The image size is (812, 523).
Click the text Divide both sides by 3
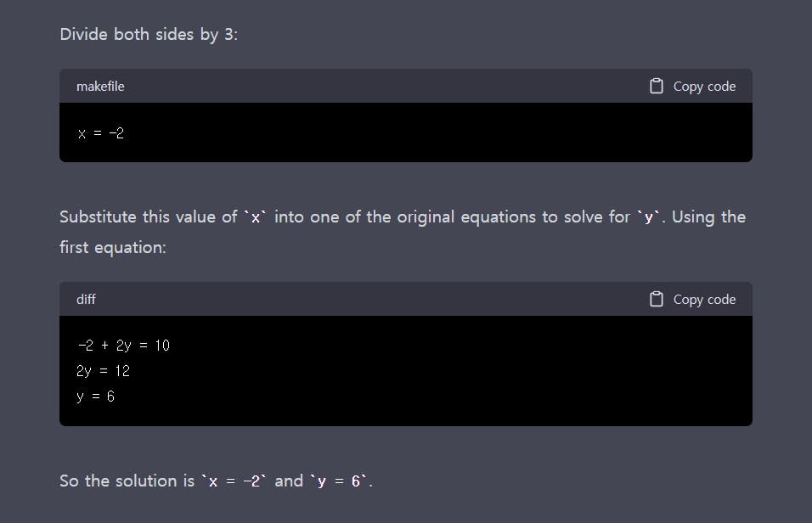pos(149,35)
